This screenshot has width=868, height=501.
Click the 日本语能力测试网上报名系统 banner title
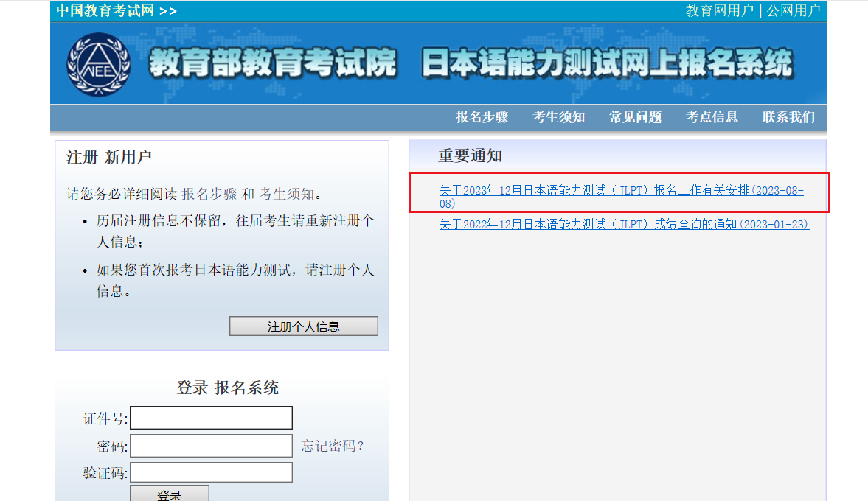(606, 64)
